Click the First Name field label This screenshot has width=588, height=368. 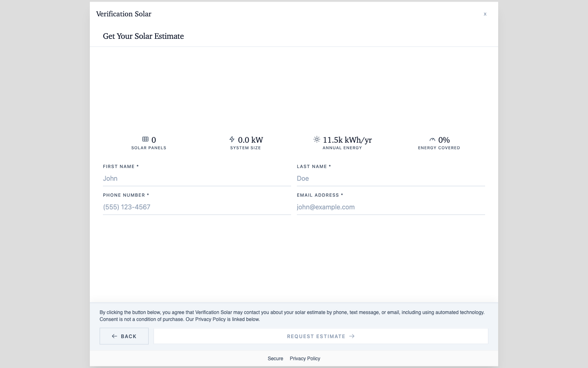pyautogui.click(x=121, y=166)
